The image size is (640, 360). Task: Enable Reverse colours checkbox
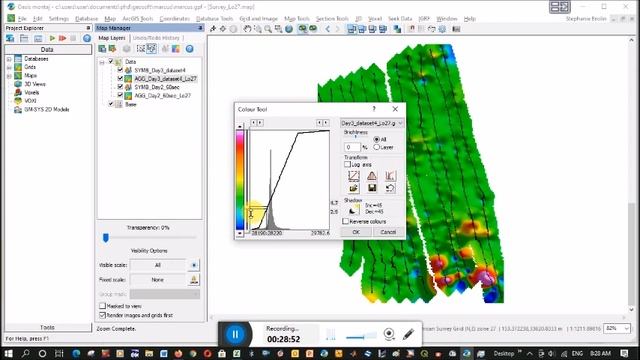coord(346,221)
